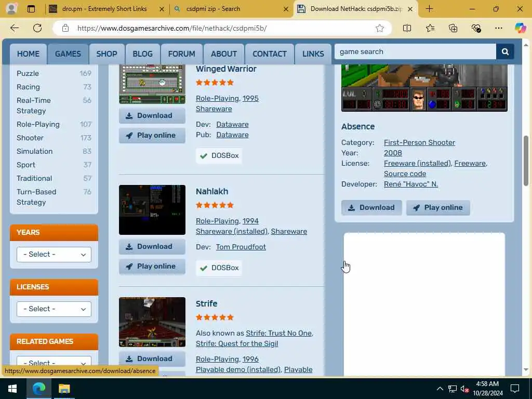This screenshot has width=532, height=399.
Task: Open the tab actions menu icon
Action: tap(31, 9)
